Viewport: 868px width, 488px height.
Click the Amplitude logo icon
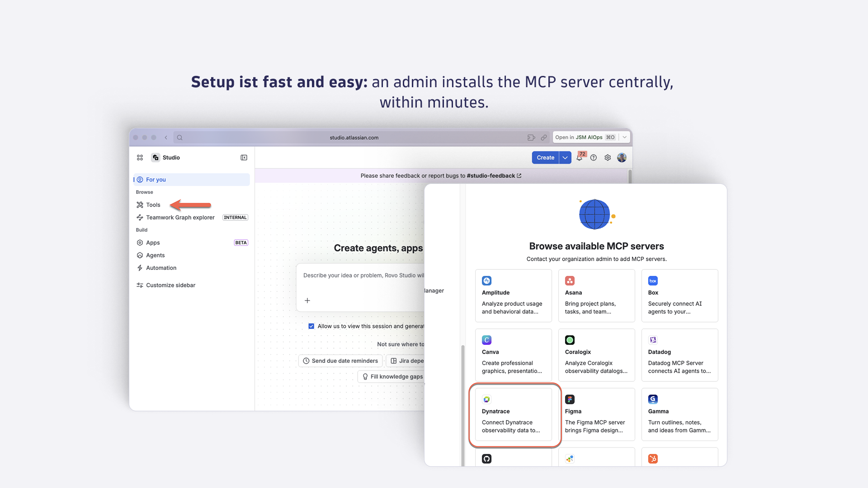(487, 281)
